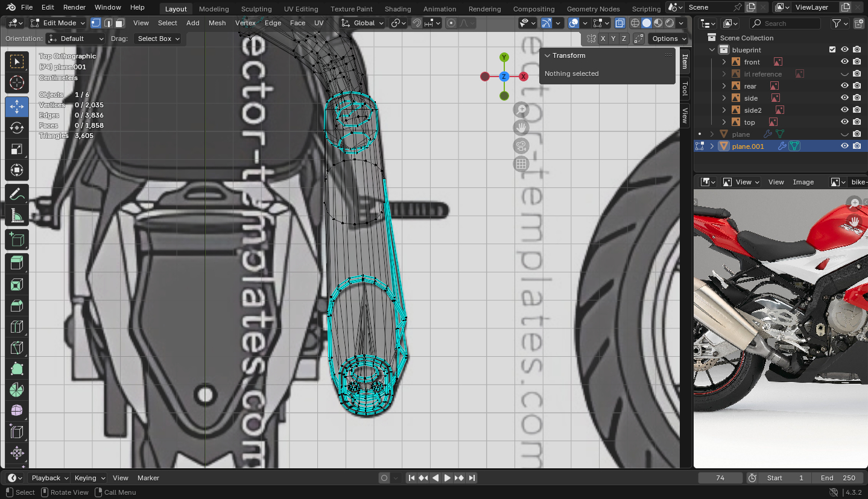This screenshot has height=499, width=868.
Task: Choose the Measure ruler tool
Action: pyautogui.click(x=17, y=216)
